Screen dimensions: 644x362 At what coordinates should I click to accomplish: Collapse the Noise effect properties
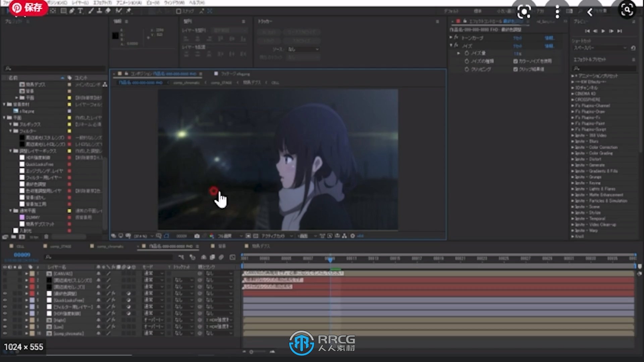pyautogui.click(x=451, y=45)
